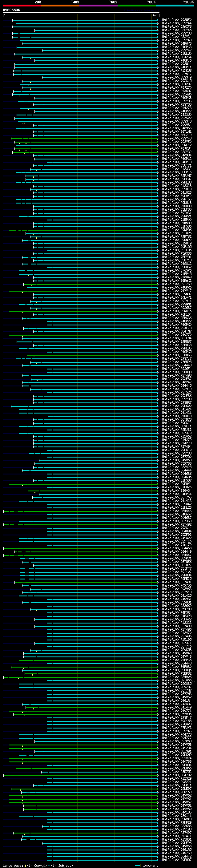The width and height of the screenshot is (197, 868).
Task: Click the red 20% identity legend bar
Action: (x=22, y=6)
